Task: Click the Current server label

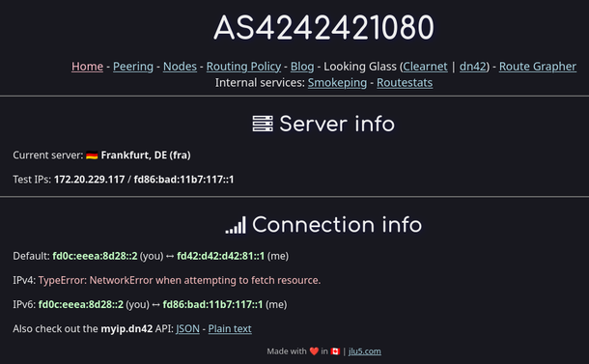Action: [47, 155]
